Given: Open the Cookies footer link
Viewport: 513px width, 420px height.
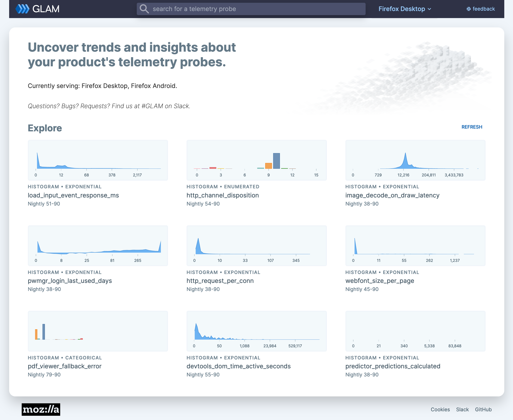Looking at the screenshot, I should point(440,409).
